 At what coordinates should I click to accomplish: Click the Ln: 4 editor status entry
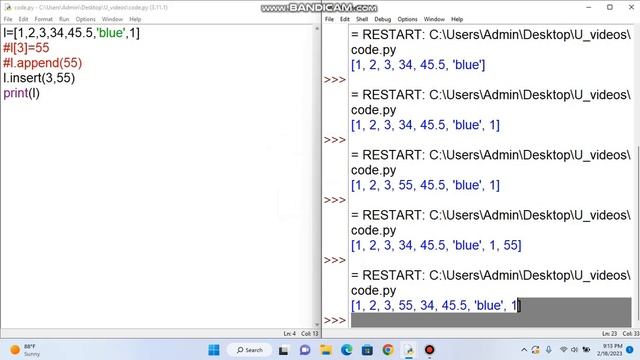(289, 333)
